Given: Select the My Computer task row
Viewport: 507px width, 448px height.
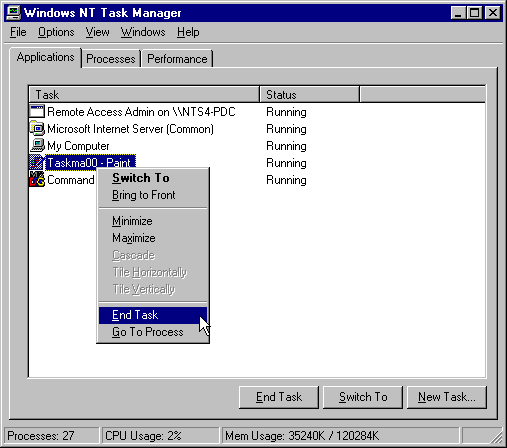Looking at the screenshot, I should coord(78,146).
